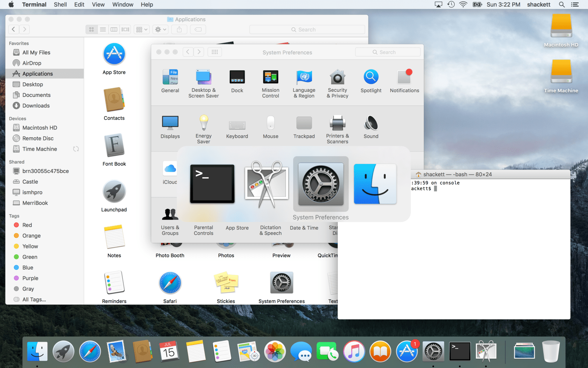Open the Macintosh HD desktop drive icon
Viewport: 588px width, 368px height.
point(561,31)
